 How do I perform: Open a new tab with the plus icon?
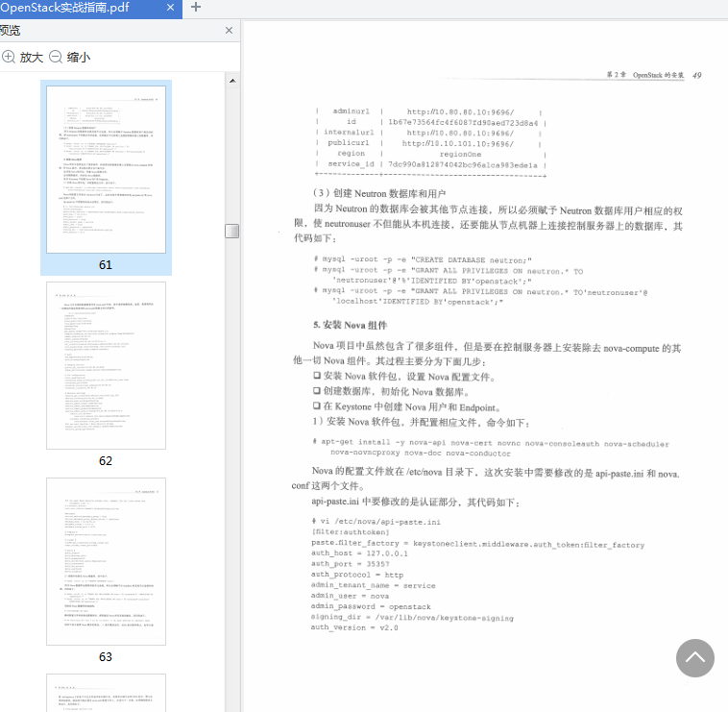coord(196,7)
